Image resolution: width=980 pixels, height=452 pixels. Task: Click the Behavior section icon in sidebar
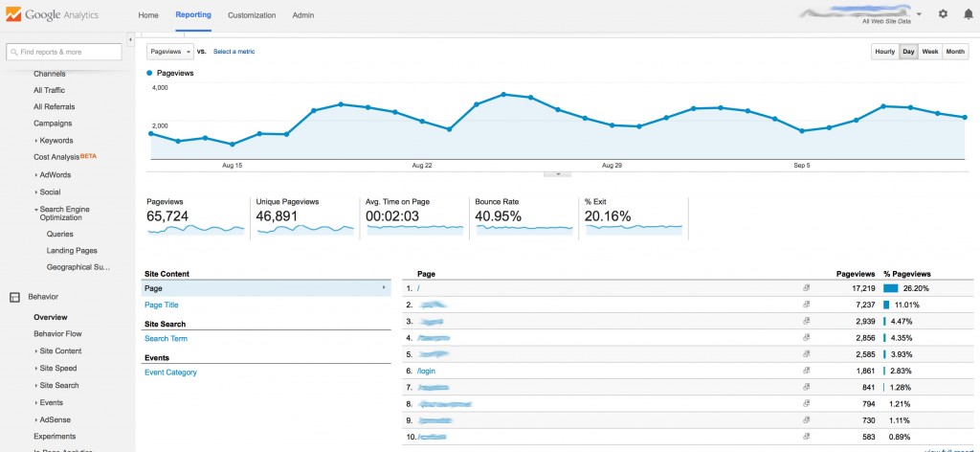click(x=14, y=298)
